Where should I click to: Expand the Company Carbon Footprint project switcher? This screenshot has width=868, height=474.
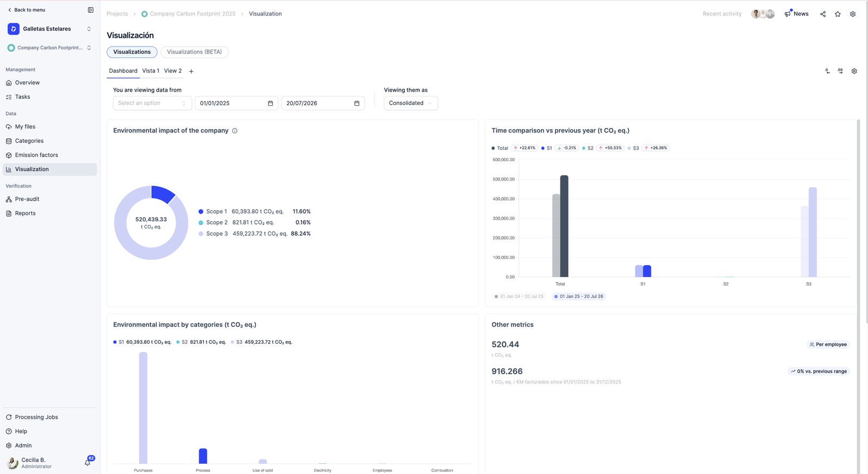tap(89, 48)
